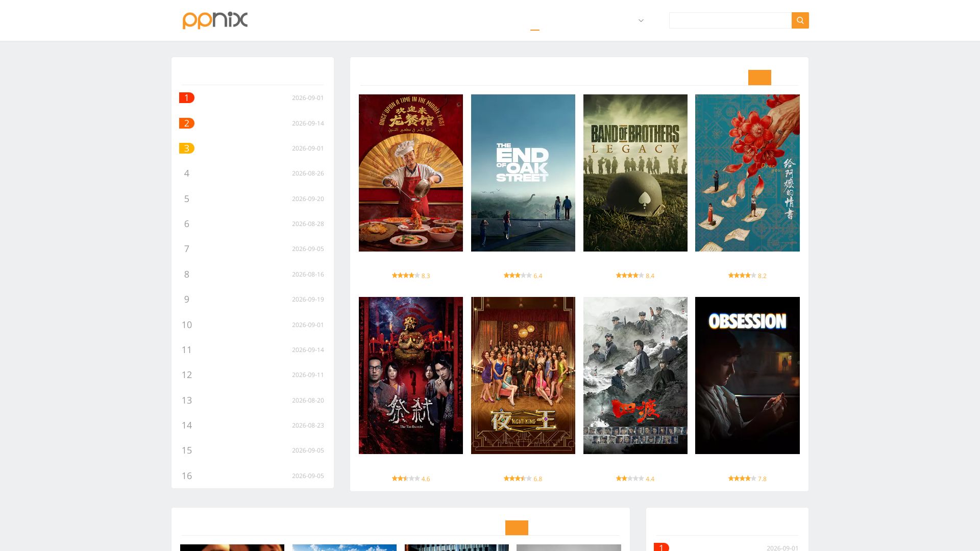Open The Tao Exorcist poster
The height and width of the screenshot is (551, 980).
click(x=411, y=375)
